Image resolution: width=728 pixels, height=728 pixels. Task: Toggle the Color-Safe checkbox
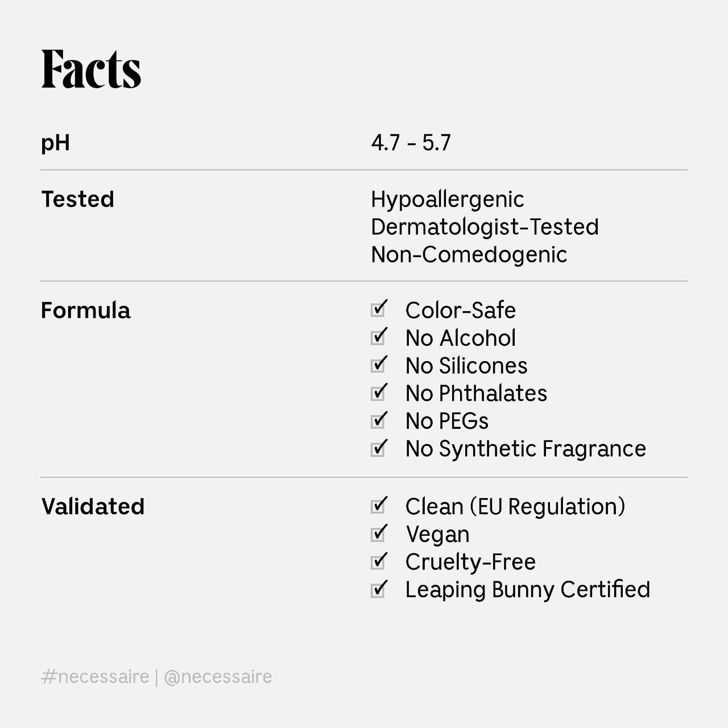pyautogui.click(x=378, y=310)
